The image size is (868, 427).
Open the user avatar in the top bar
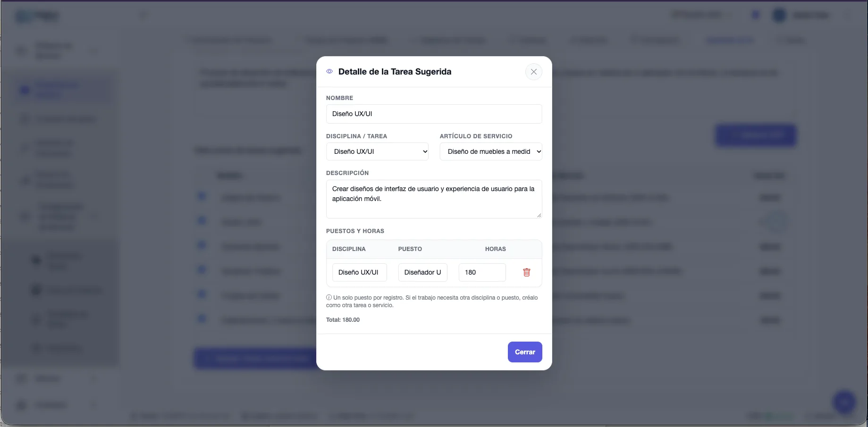(x=779, y=15)
